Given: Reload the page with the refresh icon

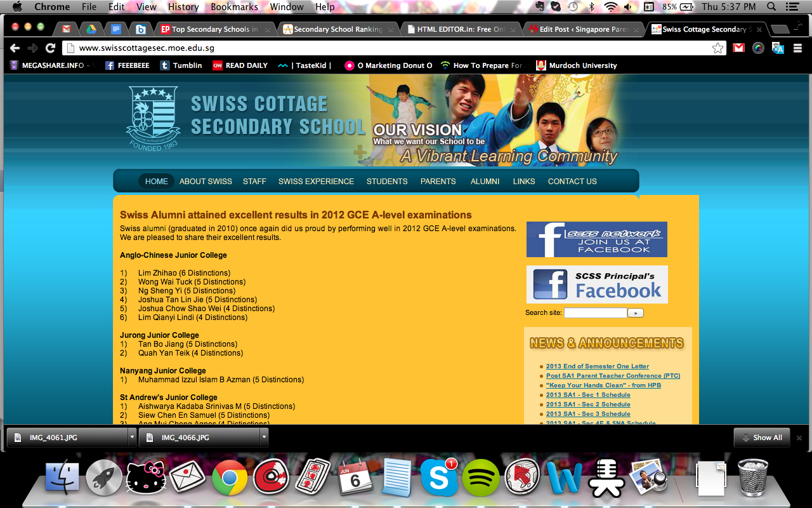Looking at the screenshot, I should pos(50,48).
